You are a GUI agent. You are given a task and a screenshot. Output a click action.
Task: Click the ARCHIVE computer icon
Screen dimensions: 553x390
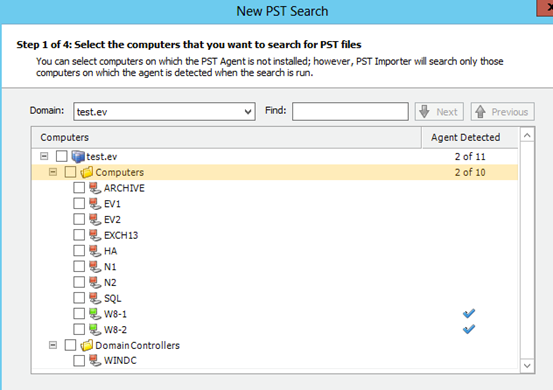tap(95, 188)
